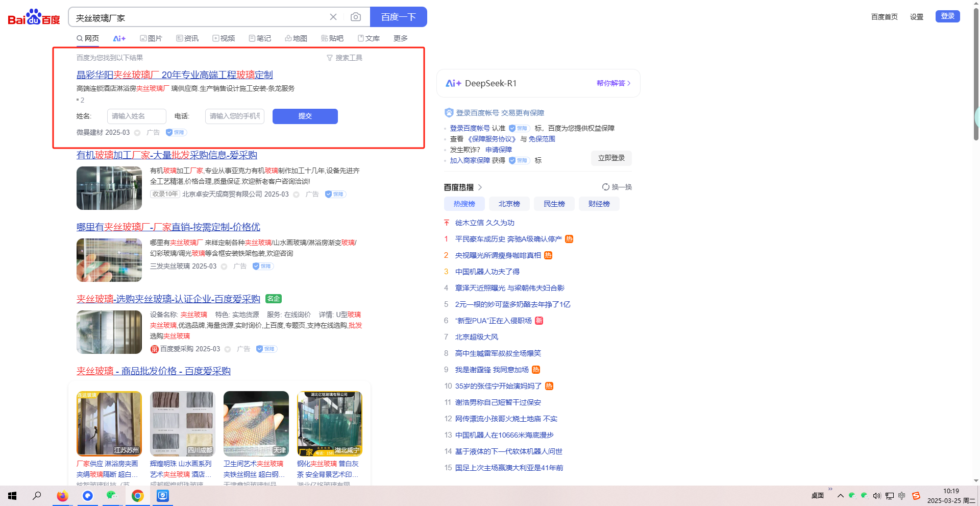Click the 百度爱采购 red source icon

pos(154,349)
